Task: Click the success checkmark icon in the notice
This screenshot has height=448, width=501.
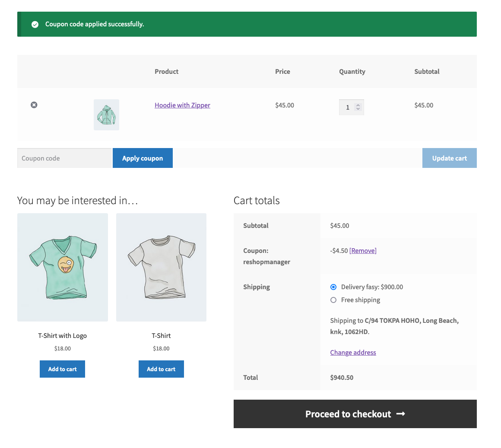Action: 35,25
